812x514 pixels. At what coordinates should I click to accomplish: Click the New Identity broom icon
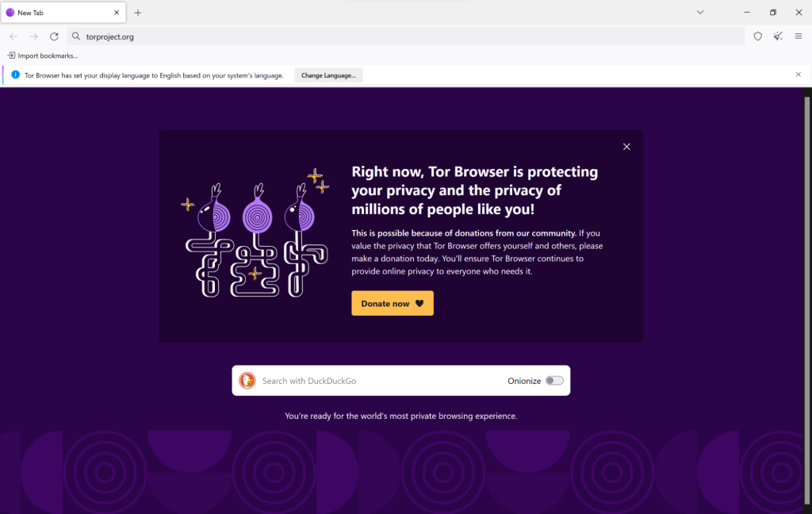778,36
